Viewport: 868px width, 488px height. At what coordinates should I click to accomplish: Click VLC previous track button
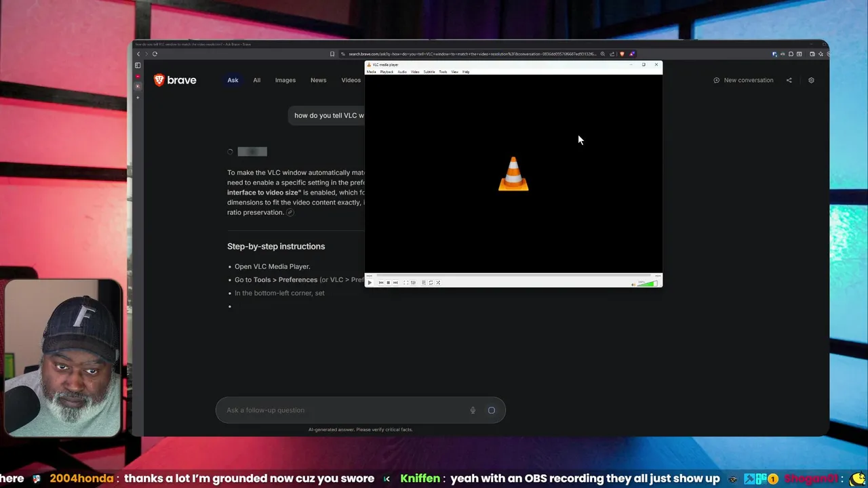381,283
